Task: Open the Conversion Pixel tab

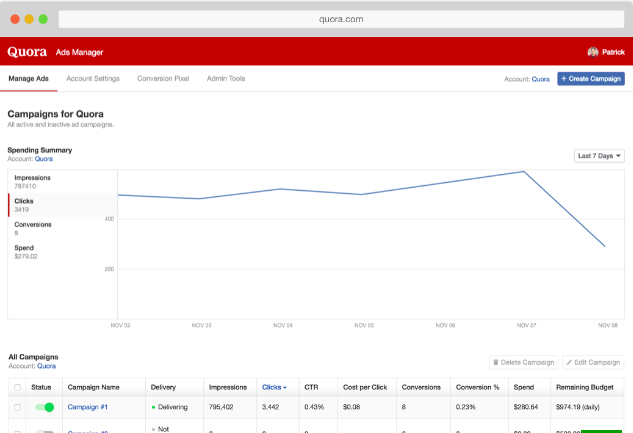Action: pyautogui.click(x=163, y=79)
